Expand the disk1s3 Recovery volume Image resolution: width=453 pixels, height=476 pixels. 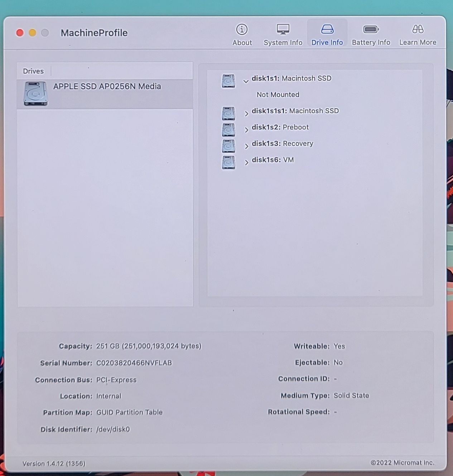(x=246, y=146)
